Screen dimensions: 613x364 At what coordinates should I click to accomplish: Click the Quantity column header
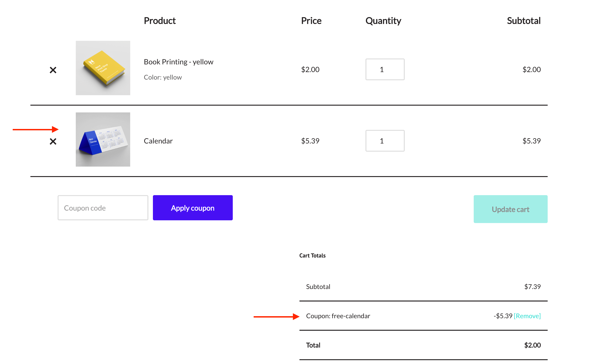[x=383, y=21]
